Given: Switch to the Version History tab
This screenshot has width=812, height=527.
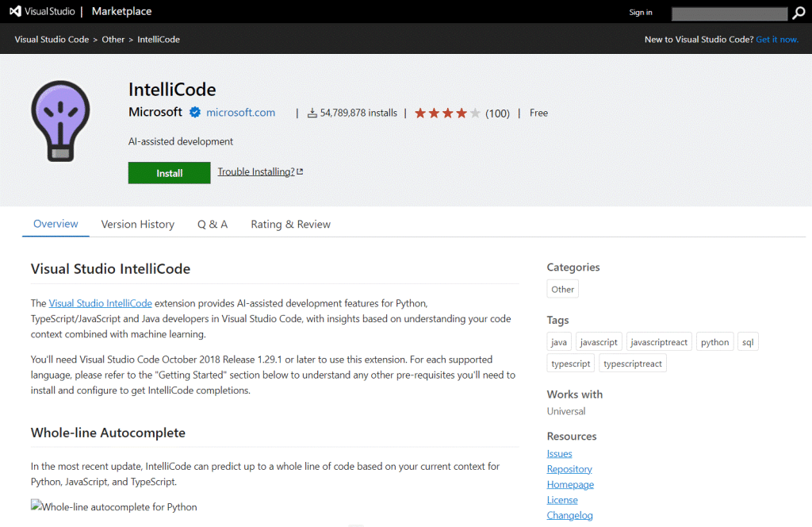Looking at the screenshot, I should point(138,225).
